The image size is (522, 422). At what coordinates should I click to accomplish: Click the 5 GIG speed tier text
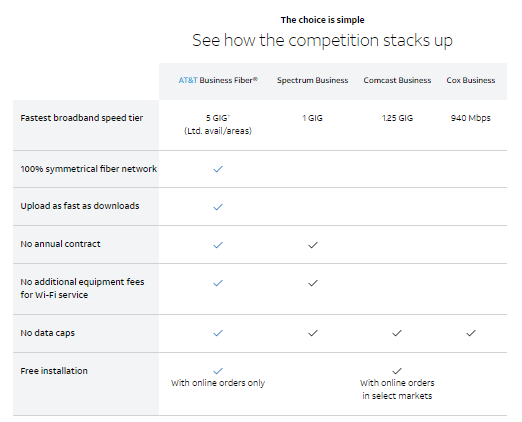[x=217, y=118]
